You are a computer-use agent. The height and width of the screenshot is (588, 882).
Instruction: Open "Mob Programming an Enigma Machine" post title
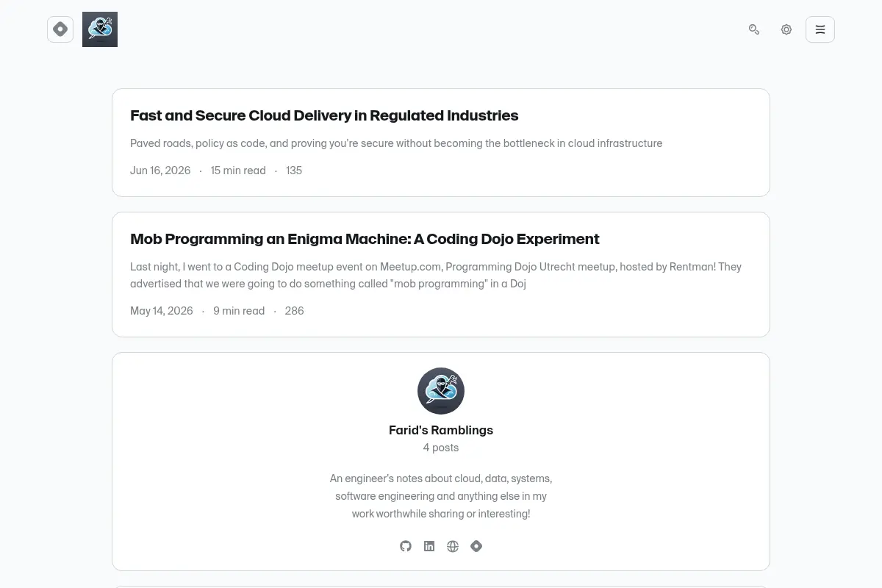(365, 239)
